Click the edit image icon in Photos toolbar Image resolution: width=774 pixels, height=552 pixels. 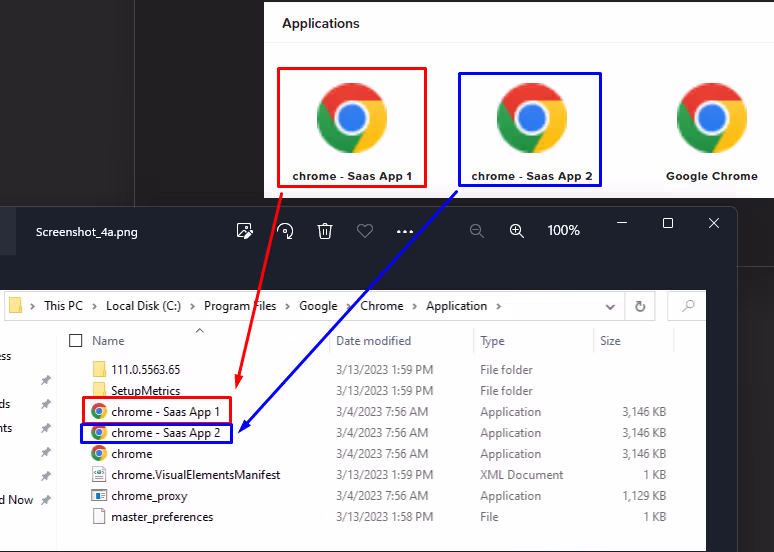point(245,231)
